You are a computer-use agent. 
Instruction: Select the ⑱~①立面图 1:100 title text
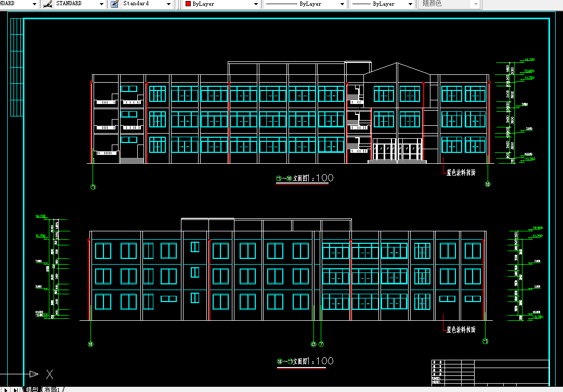[x=305, y=361]
